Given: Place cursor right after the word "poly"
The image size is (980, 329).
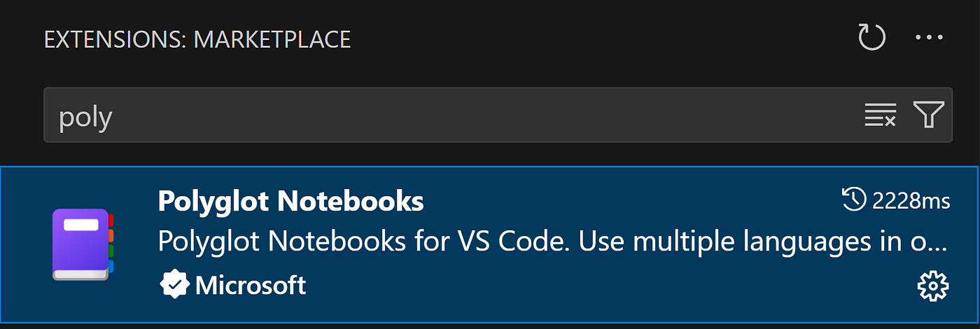Looking at the screenshot, I should [x=114, y=116].
